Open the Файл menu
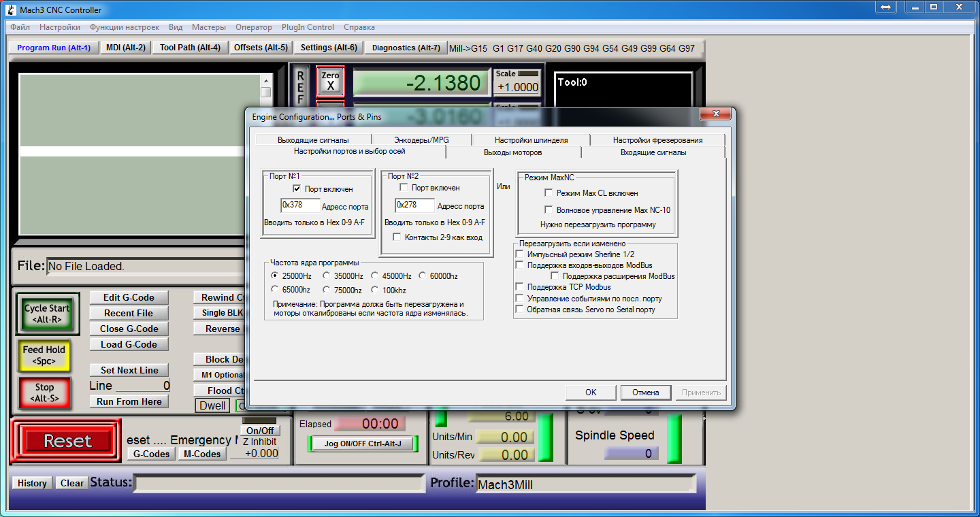 coord(20,27)
